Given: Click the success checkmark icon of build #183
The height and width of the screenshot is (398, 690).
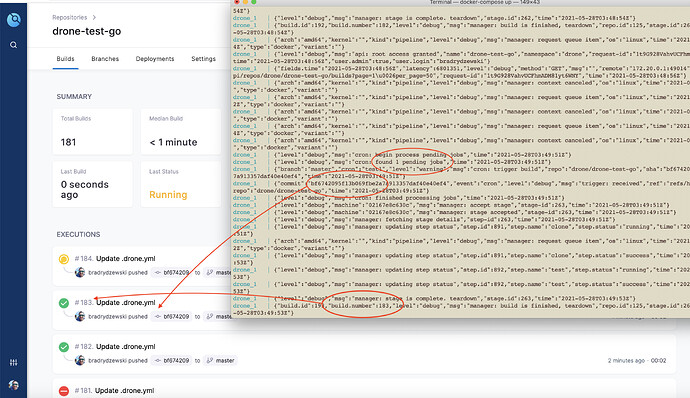Looking at the screenshot, I should (x=64, y=303).
